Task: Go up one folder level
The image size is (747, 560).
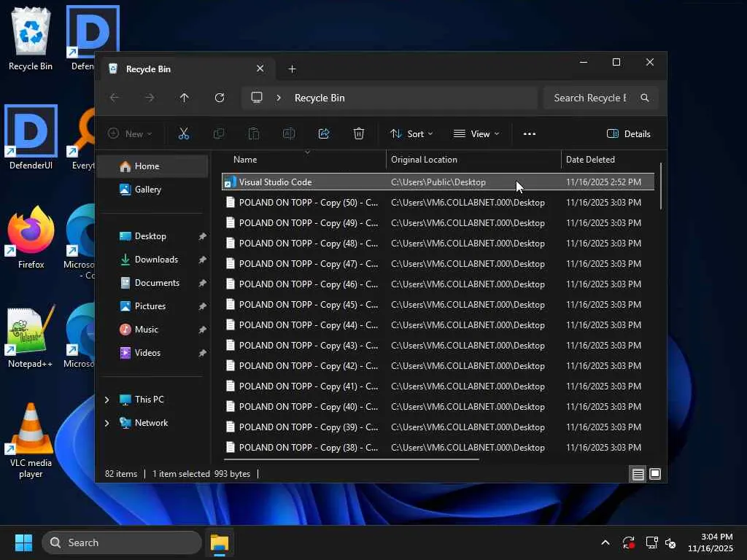Action: click(185, 98)
